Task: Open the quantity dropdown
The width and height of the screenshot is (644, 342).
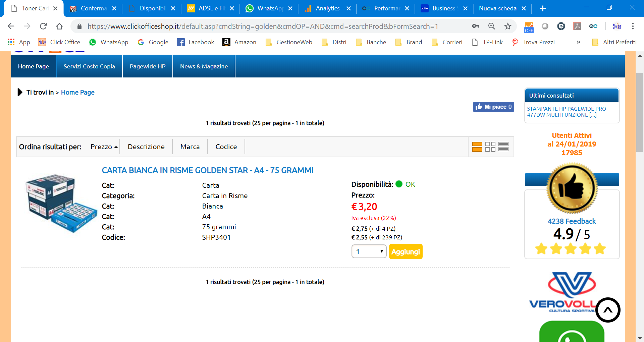Action: click(369, 251)
